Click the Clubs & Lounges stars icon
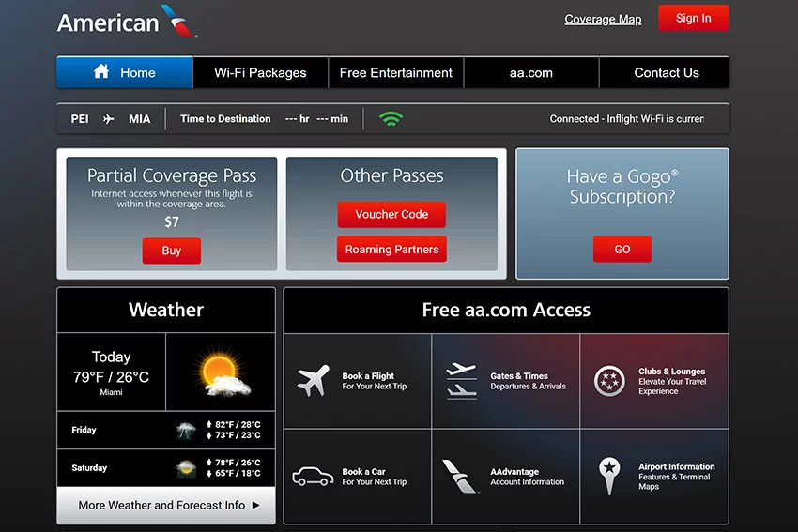798x532 pixels. click(x=609, y=380)
